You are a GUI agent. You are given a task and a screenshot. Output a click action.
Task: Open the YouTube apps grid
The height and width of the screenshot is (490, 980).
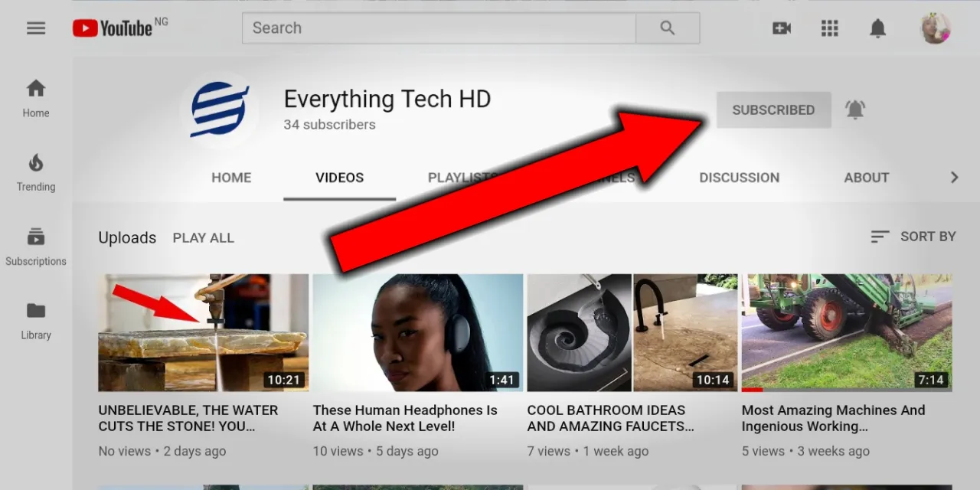coord(830,28)
